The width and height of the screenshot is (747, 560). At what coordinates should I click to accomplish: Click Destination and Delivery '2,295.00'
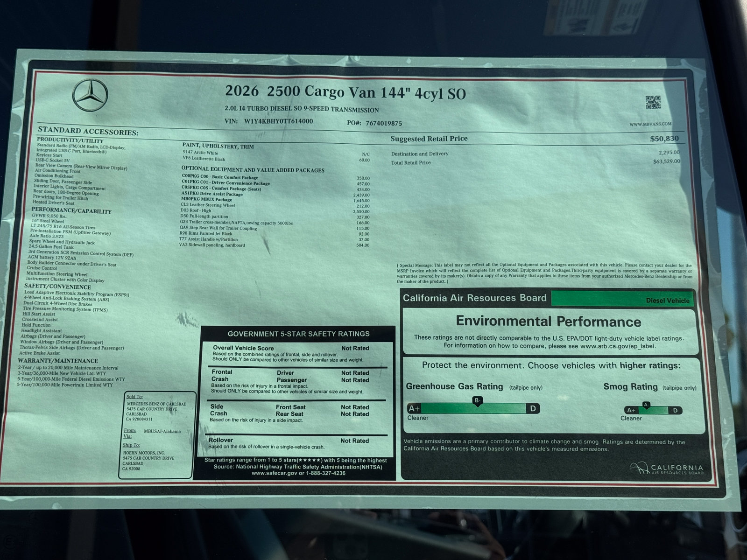click(669, 152)
